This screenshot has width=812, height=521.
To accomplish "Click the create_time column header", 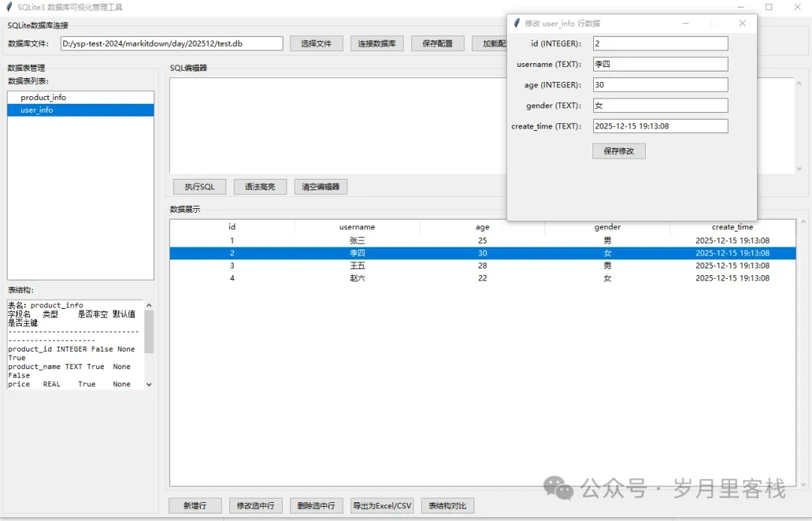I will click(732, 227).
